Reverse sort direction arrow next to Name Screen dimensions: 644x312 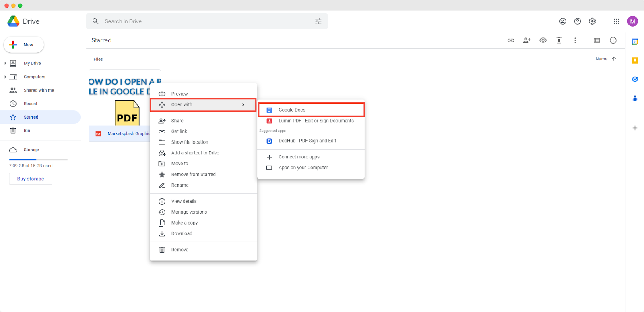[x=614, y=59]
